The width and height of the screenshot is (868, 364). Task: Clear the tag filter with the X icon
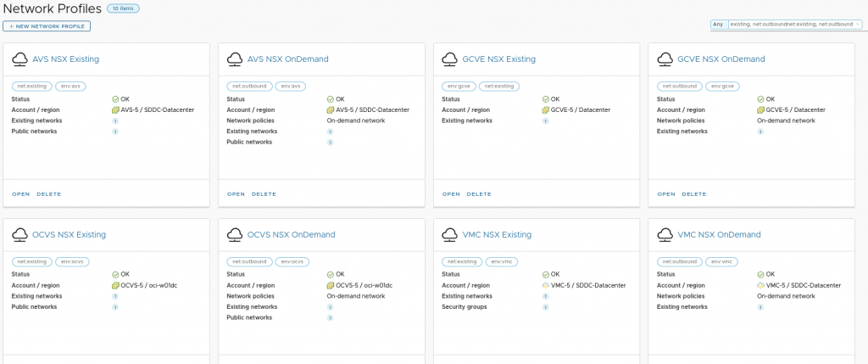(859, 25)
